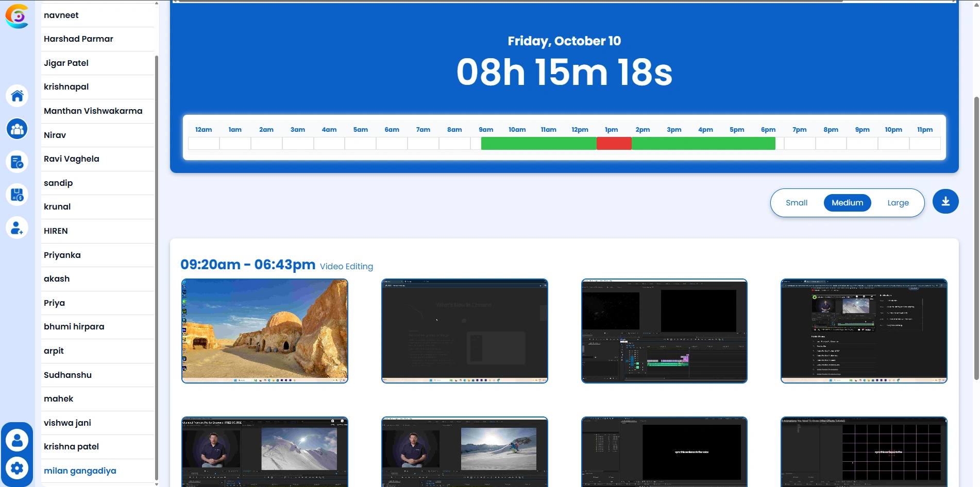Click the 10am marker on the timeline
Image resolution: width=980 pixels, height=487 pixels.
[x=517, y=130]
